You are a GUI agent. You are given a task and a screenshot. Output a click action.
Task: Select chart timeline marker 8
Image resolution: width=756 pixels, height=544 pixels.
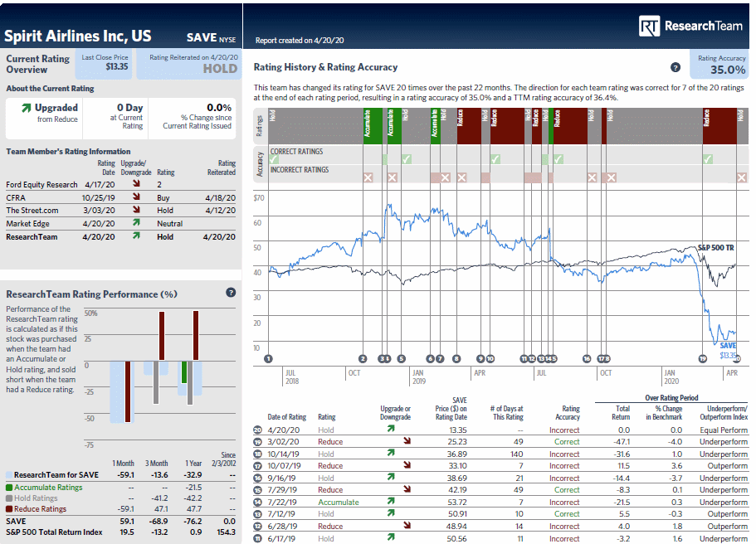click(456, 358)
